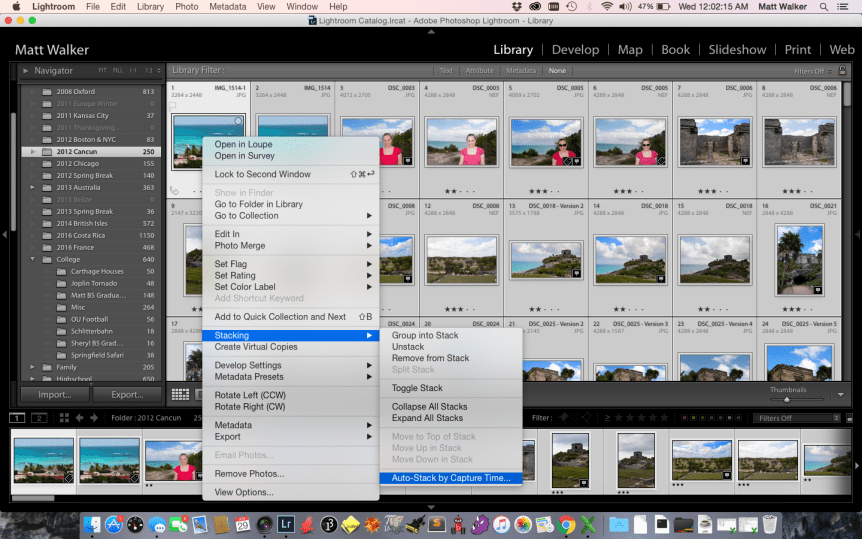Open iTunes from the Dock
This screenshot has width=862, height=539.
501,524
